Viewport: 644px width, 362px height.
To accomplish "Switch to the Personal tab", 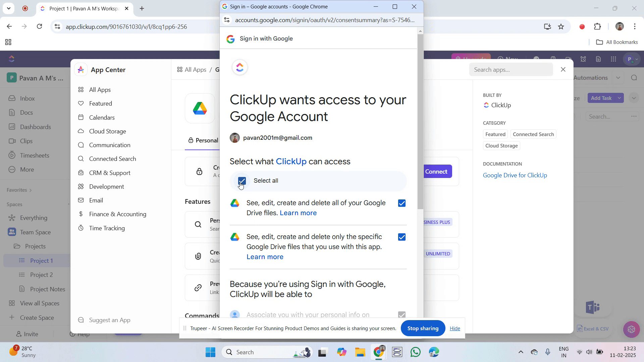I will pyautogui.click(x=203, y=140).
